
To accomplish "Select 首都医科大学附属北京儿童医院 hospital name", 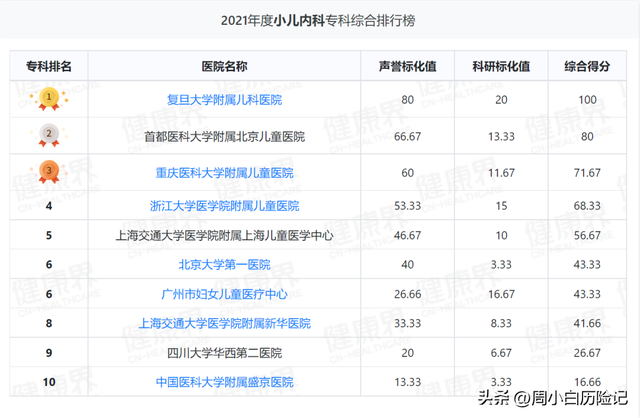I will pyautogui.click(x=224, y=136).
